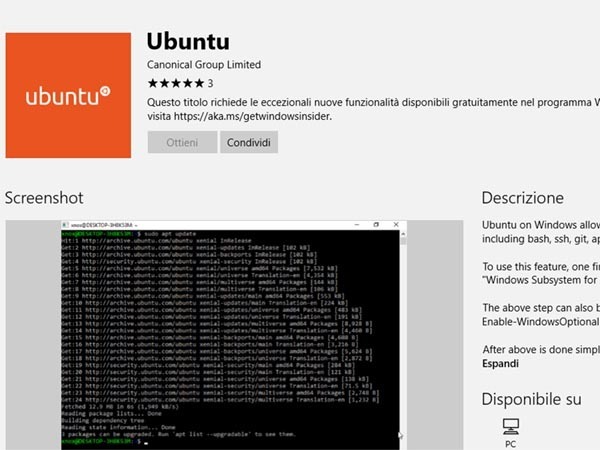Click the PC label under the monitor icon
600x450 pixels.
tap(510, 444)
